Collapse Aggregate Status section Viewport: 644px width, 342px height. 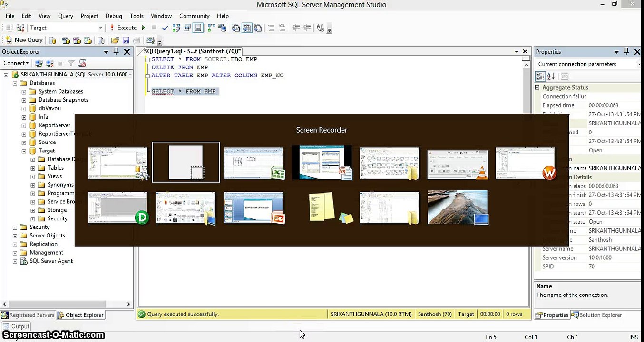(538, 88)
